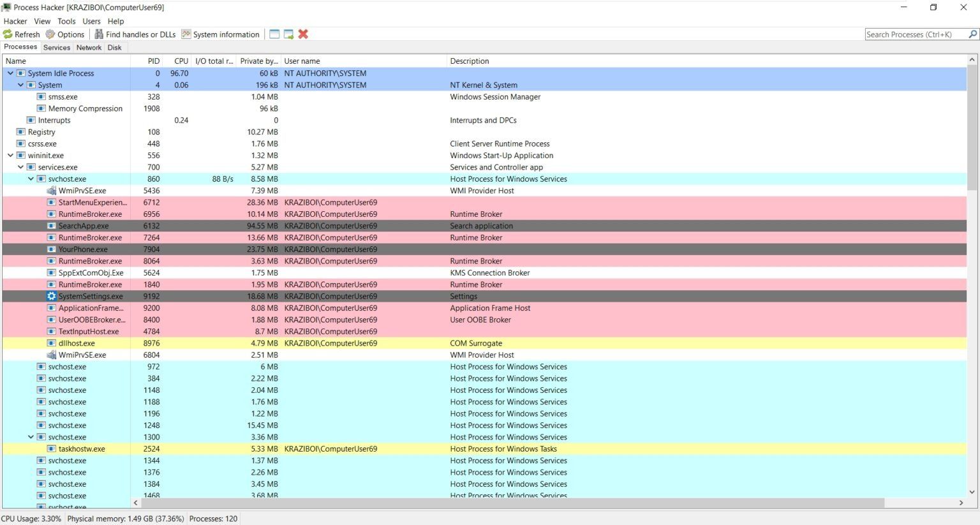Click the SystemSettings.exe gear icon
The image size is (980, 525).
(52, 296)
